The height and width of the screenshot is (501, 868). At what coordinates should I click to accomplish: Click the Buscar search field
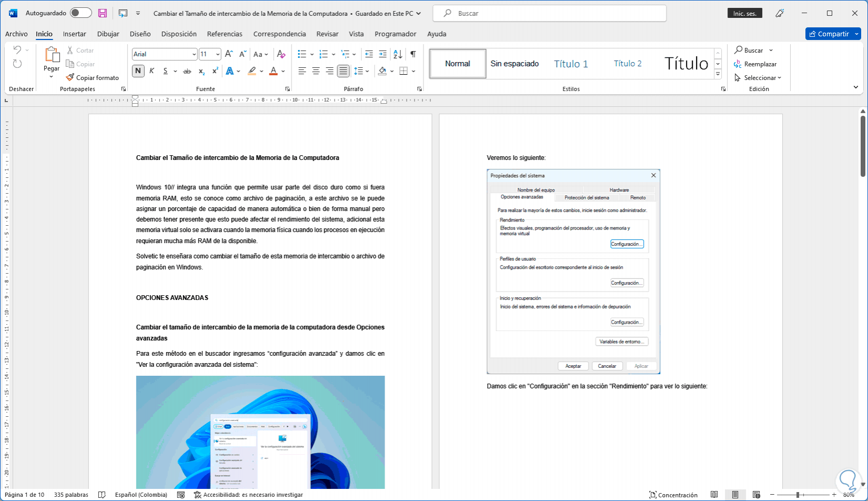click(x=549, y=13)
